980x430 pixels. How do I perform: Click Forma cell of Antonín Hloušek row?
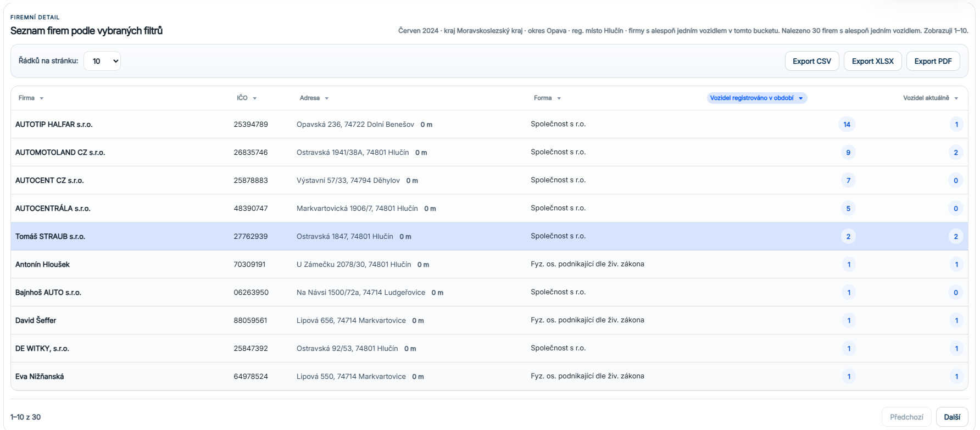tap(587, 264)
